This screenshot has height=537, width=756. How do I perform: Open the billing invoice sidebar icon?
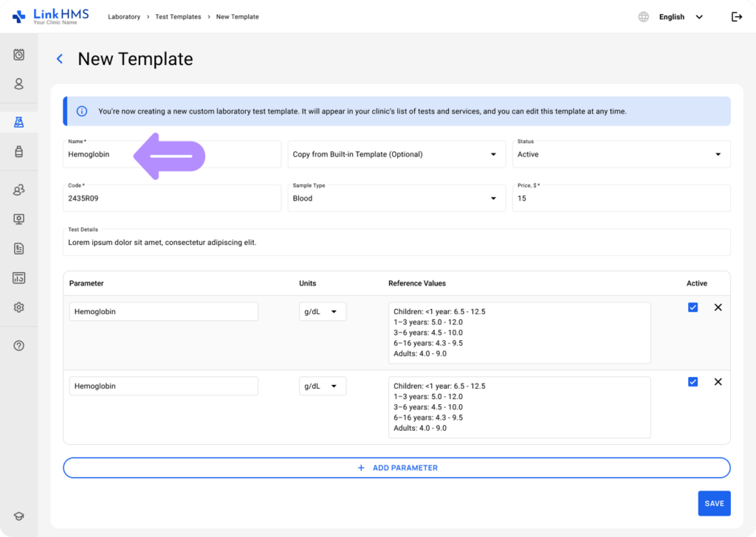18,249
